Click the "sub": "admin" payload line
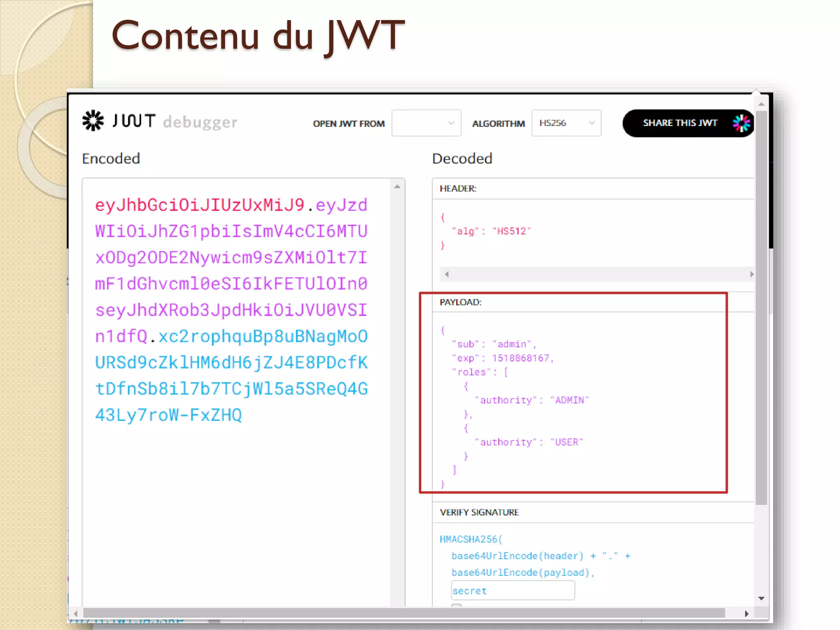Viewport: 840px width, 630px height. (494, 344)
